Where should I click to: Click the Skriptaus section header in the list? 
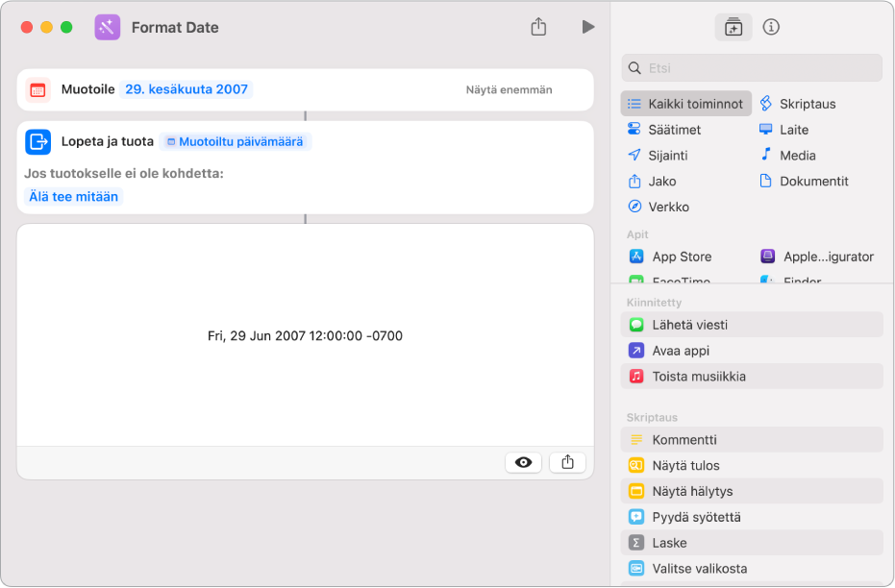(651, 418)
